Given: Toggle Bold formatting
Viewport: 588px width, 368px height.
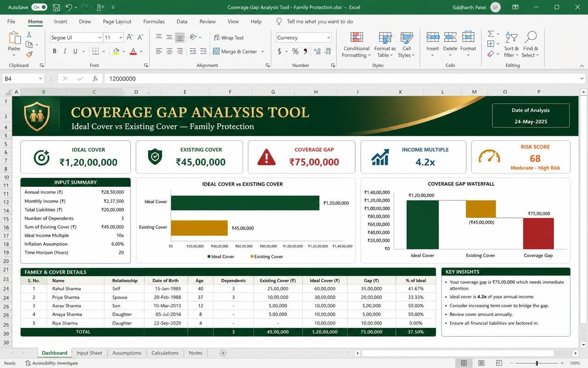Looking at the screenshot, I should pyautogui.click(x=54, y=52).
